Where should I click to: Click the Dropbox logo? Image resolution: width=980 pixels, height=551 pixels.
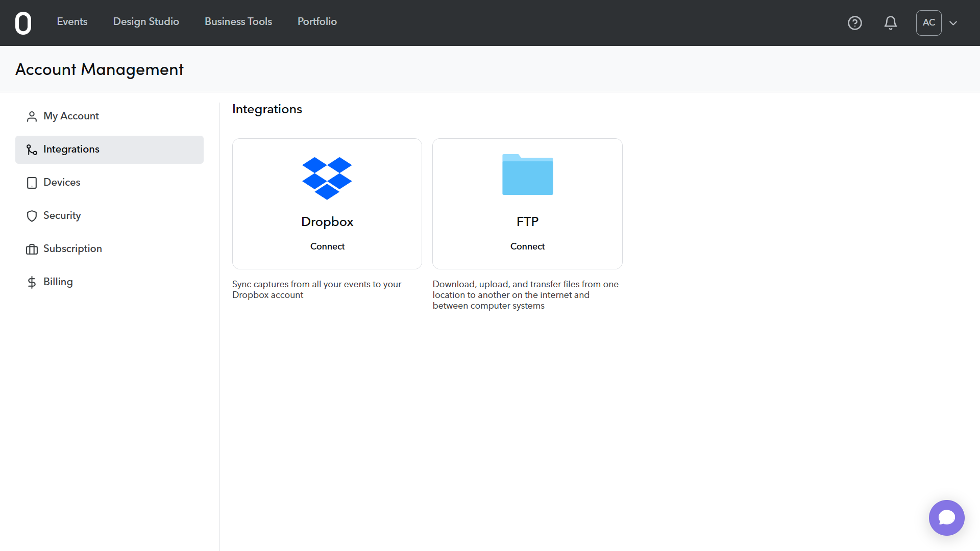click(x=327, y=178)
